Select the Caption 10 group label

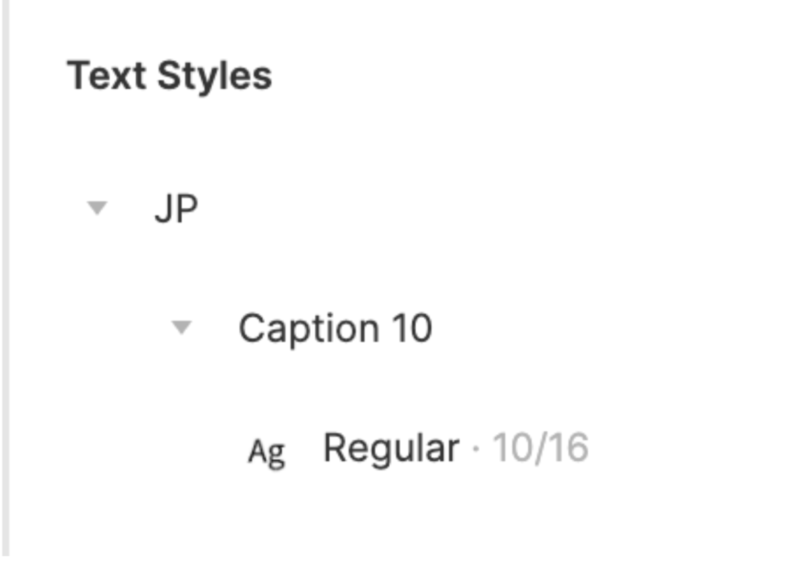pos(335,328)
